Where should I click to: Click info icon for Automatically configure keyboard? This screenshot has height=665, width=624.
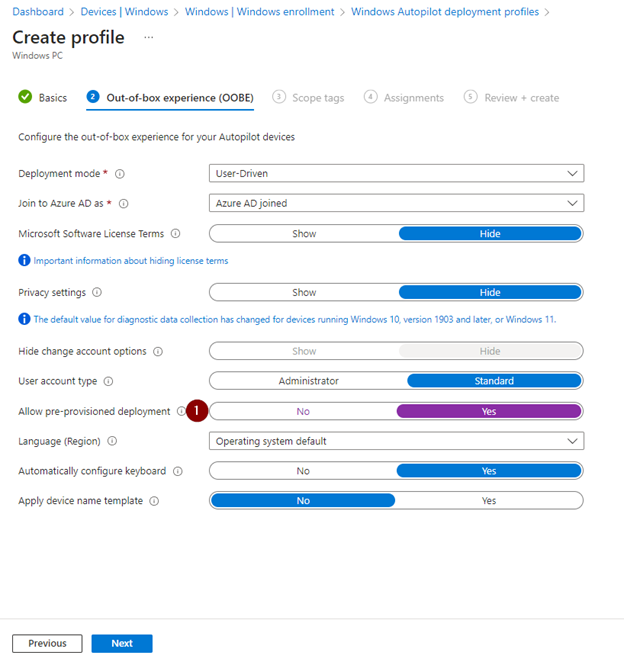click(x=177, y=471)
